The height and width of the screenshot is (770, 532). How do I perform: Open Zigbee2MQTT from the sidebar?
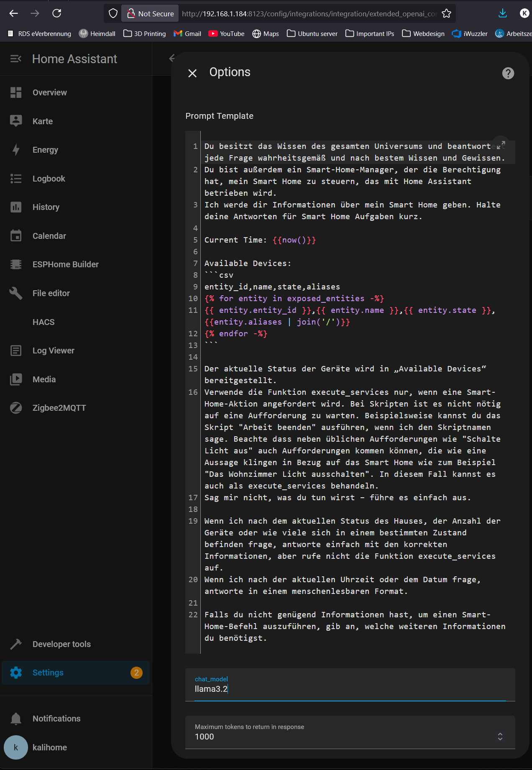point(59,408)
